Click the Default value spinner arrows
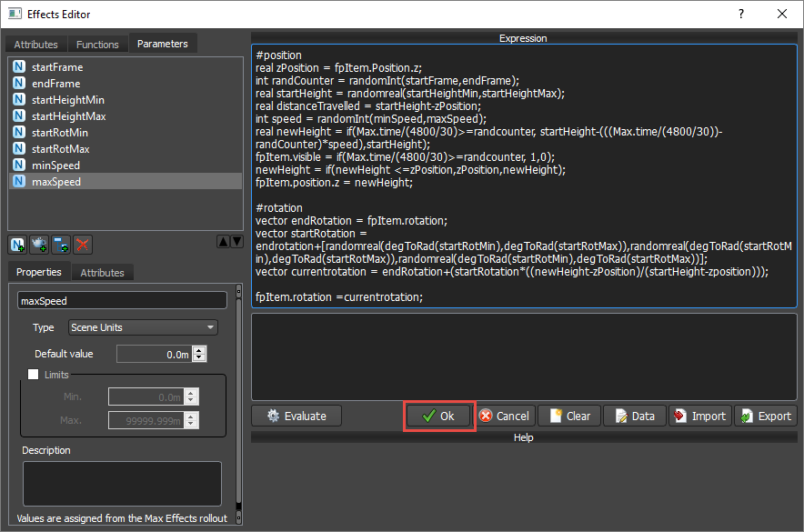The image size is (804, 532). 200,354
